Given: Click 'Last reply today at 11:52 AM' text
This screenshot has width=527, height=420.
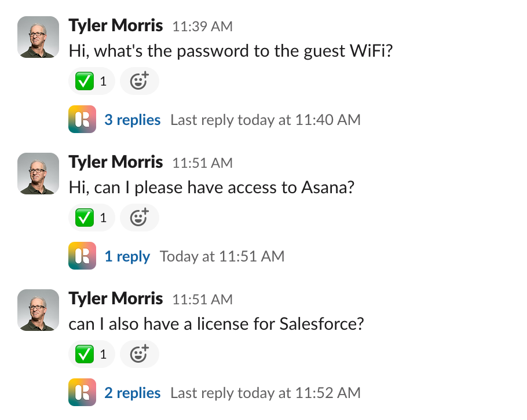Looking at the screenshot, I should point(265,392).
